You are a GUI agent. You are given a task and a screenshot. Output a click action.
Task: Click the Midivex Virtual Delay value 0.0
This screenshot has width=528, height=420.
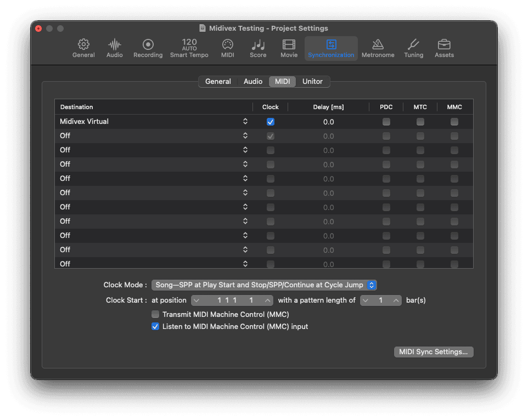pos(329,122)
